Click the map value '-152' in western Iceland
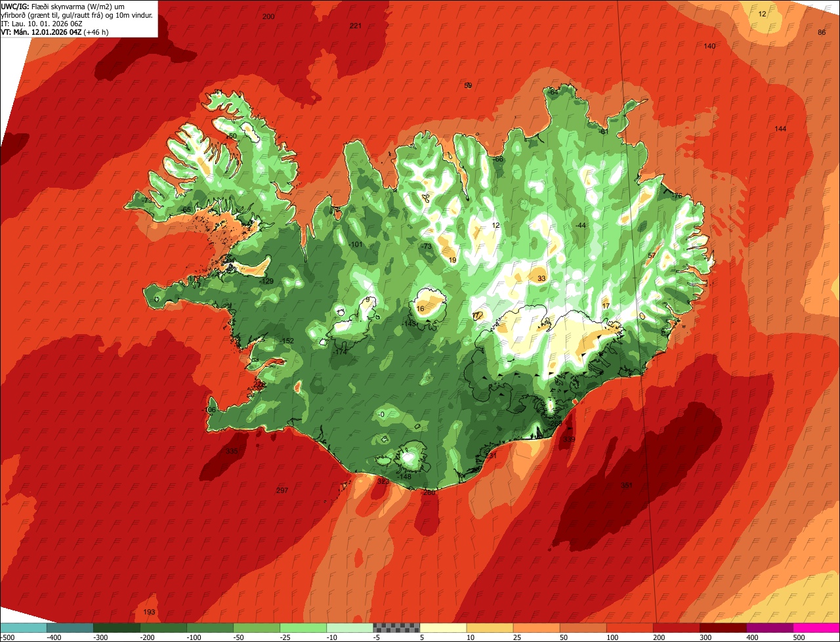Screen dimensions: 840x642 click(x=287, y=341)
